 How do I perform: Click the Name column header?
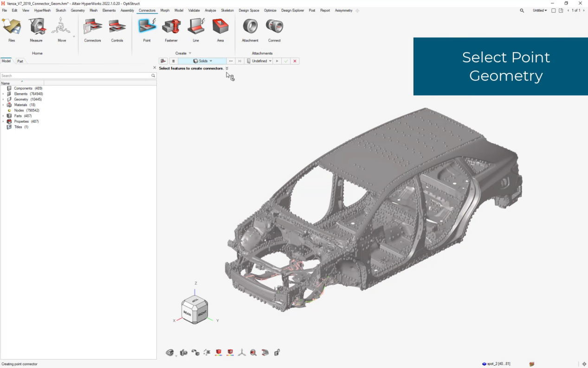pyautogui.click(x=22, y=83)
